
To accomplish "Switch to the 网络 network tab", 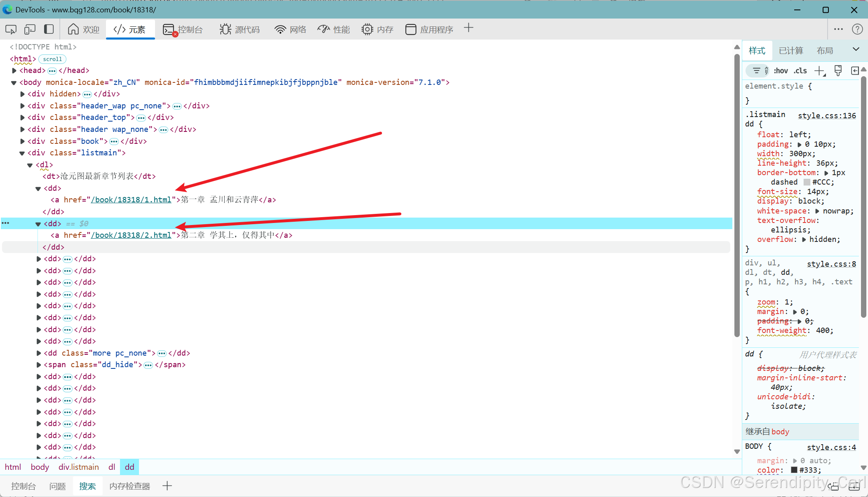I will [x=291, y=29].
